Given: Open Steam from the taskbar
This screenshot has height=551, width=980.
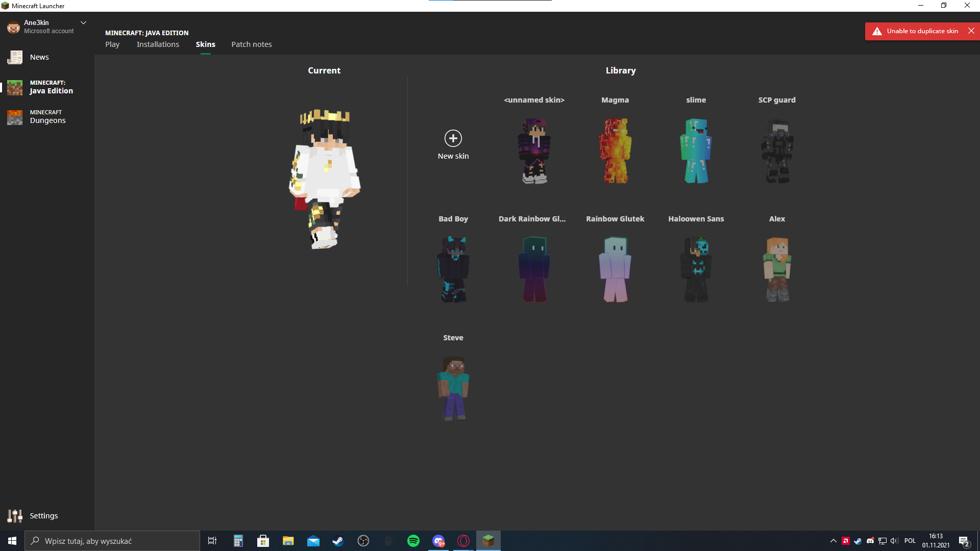Looking at the screenshot, I should tap(338, 541).
